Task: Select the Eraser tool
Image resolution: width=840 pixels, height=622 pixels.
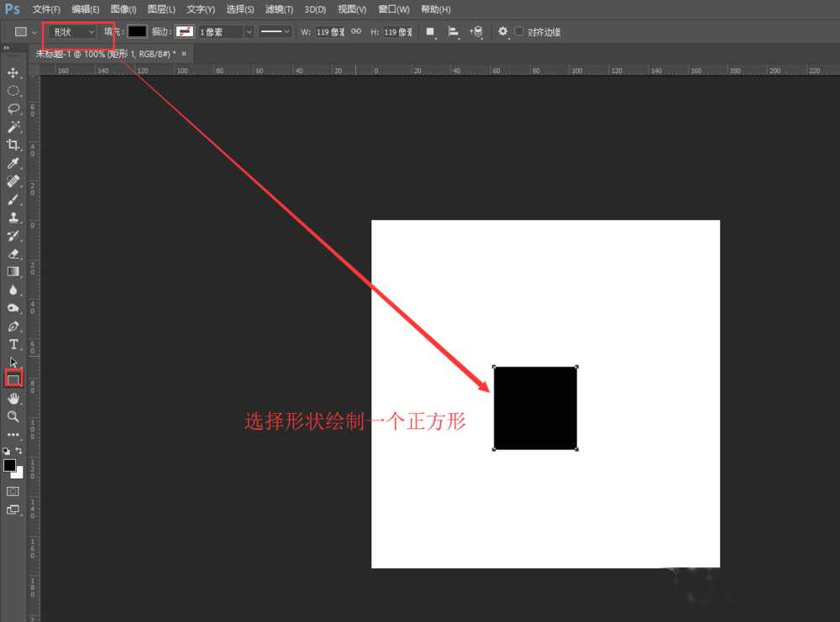Action: pyautogui.click(x=13, y=254)
